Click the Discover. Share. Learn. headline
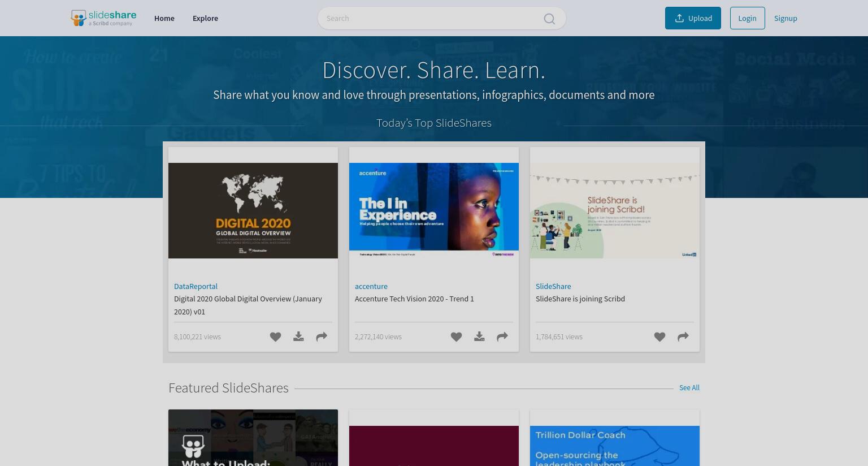The height and width of the screenshot is (466, 868). [x=434, y=70]
